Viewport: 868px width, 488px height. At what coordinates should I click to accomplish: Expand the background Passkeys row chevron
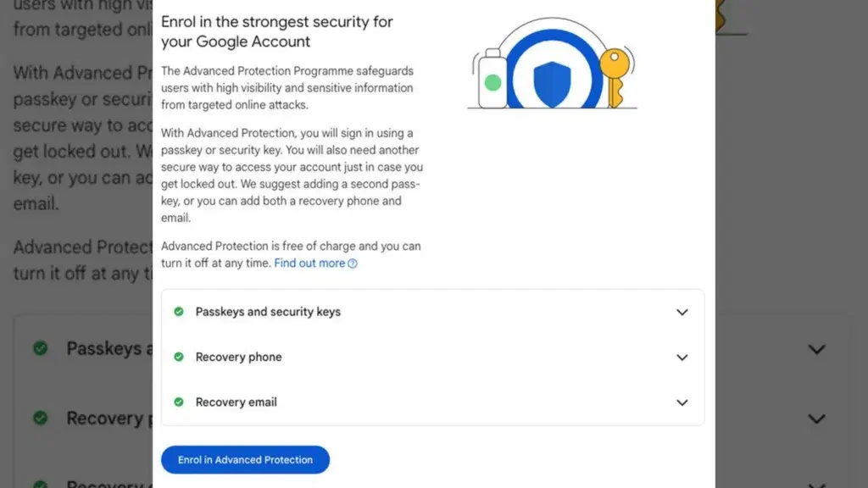[816, 349]
